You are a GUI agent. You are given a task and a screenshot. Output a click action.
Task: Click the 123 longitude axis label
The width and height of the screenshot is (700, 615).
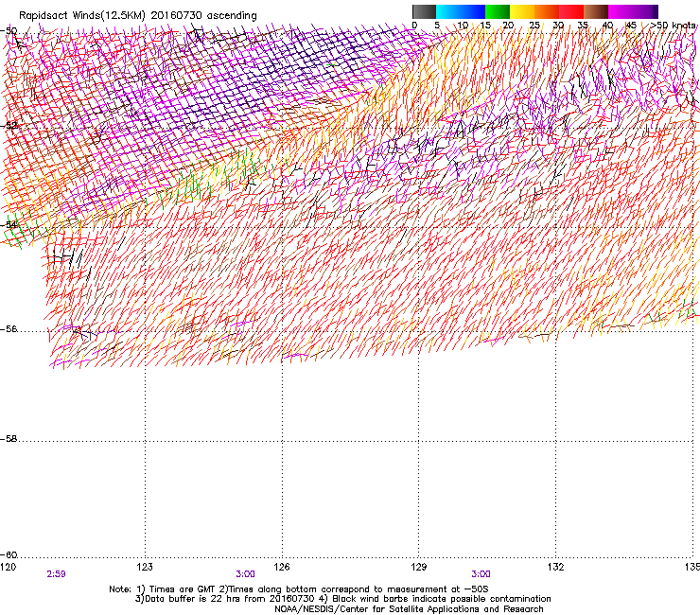[145, 567]
